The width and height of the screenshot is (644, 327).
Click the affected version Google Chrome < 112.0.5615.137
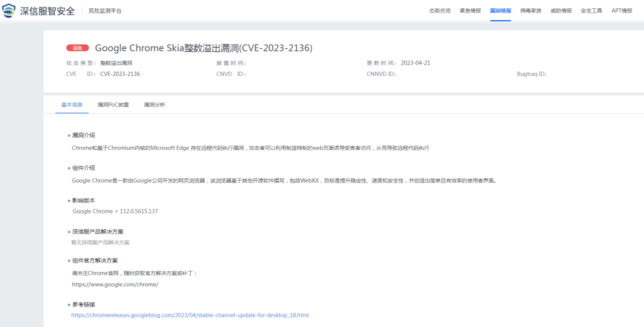116,211
